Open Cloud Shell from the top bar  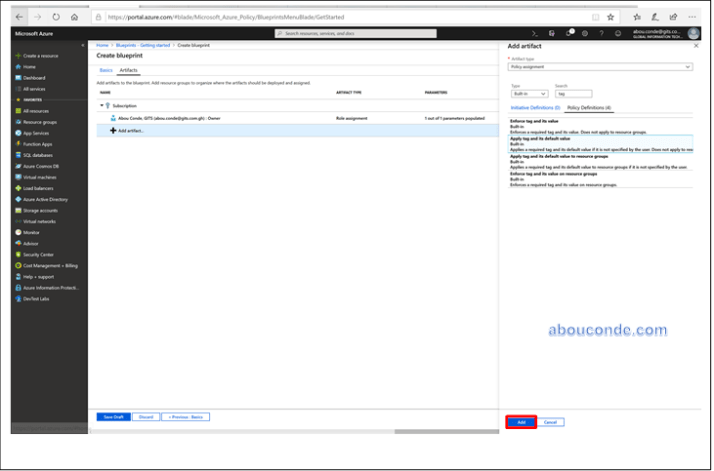[x=535, y=33]
